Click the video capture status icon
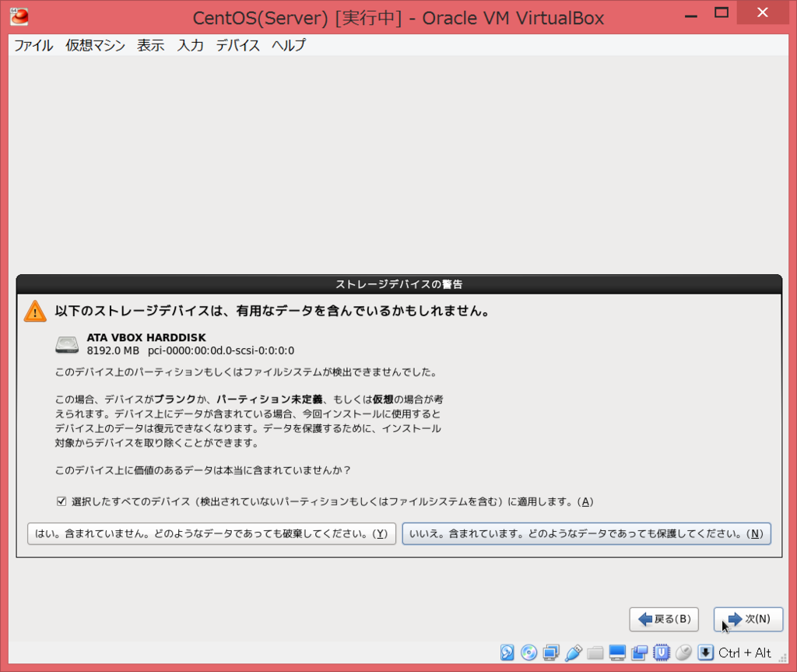Screen dimensions: 797x672 pyautogui.click(x=640, y=653)
